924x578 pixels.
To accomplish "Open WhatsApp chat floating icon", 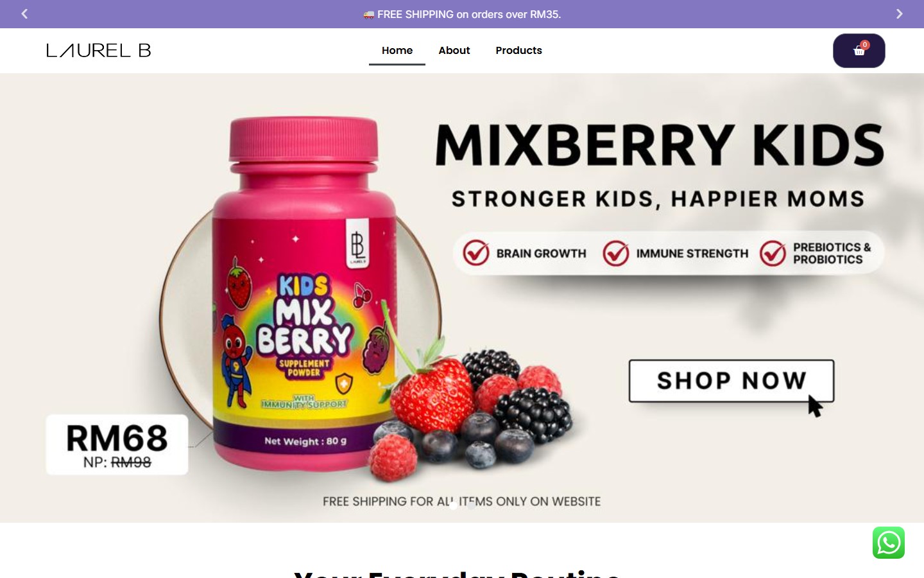I will pyautogui.click(x=889, y=543).
